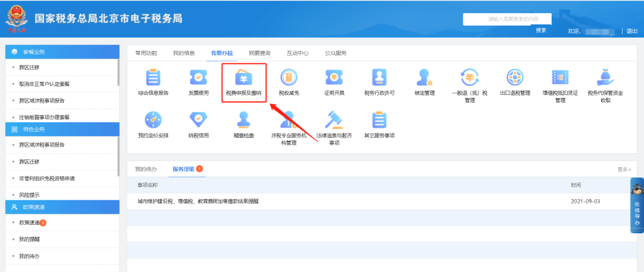Open 稽查检查 icon

pos(243,119)
